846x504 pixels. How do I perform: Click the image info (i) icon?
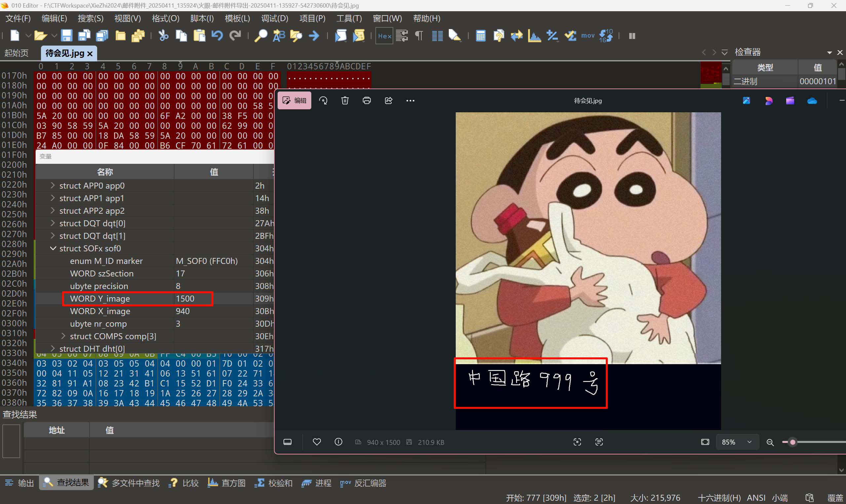338,442
